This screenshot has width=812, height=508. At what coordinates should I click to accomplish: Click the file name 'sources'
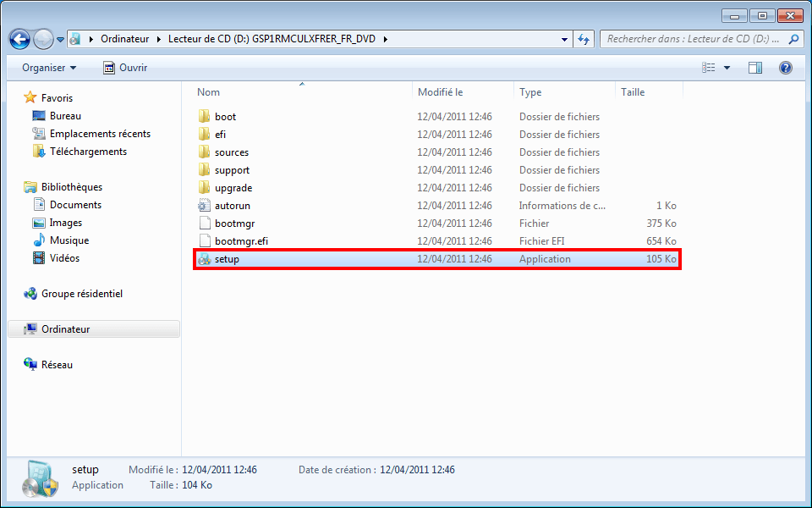pos(232,152)
